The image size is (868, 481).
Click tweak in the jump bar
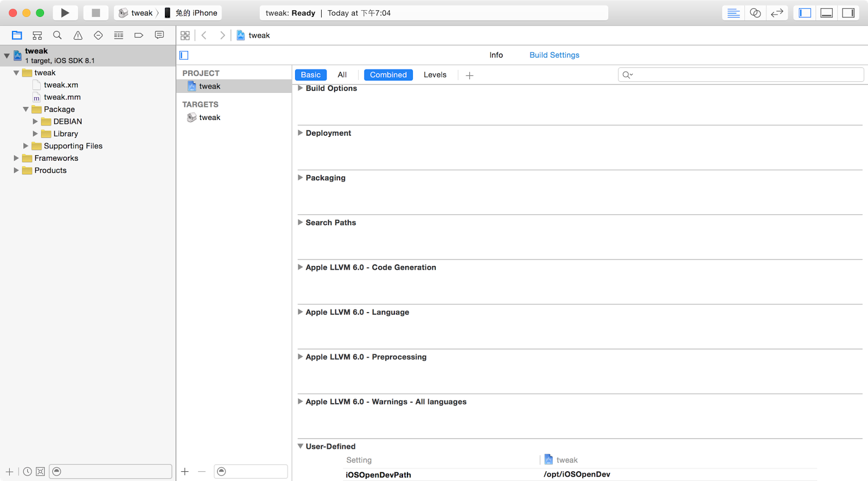pyautogui.click(x=253, y=35)
